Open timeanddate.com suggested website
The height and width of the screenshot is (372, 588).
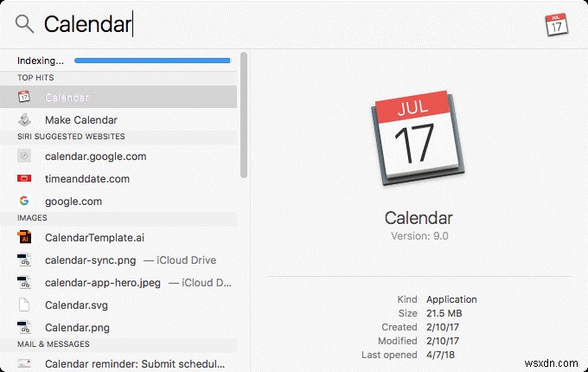[118, 178]
